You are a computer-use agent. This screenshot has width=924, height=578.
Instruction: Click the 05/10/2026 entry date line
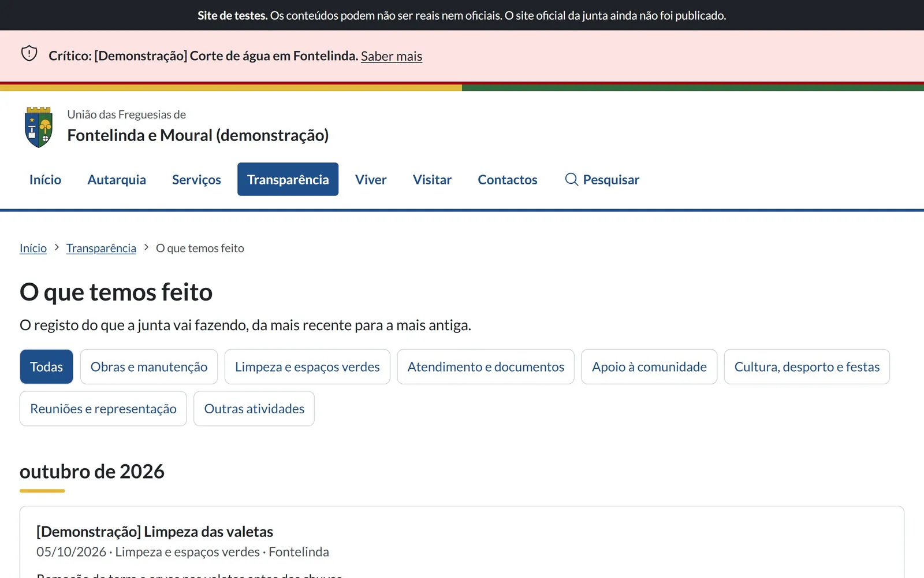[x=182, y=552]
